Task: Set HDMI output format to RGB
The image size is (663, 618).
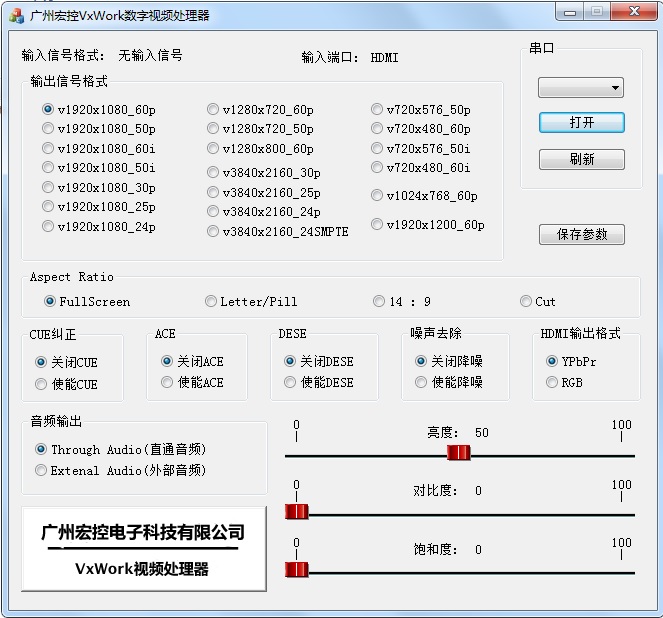Action: pos(552,382)
